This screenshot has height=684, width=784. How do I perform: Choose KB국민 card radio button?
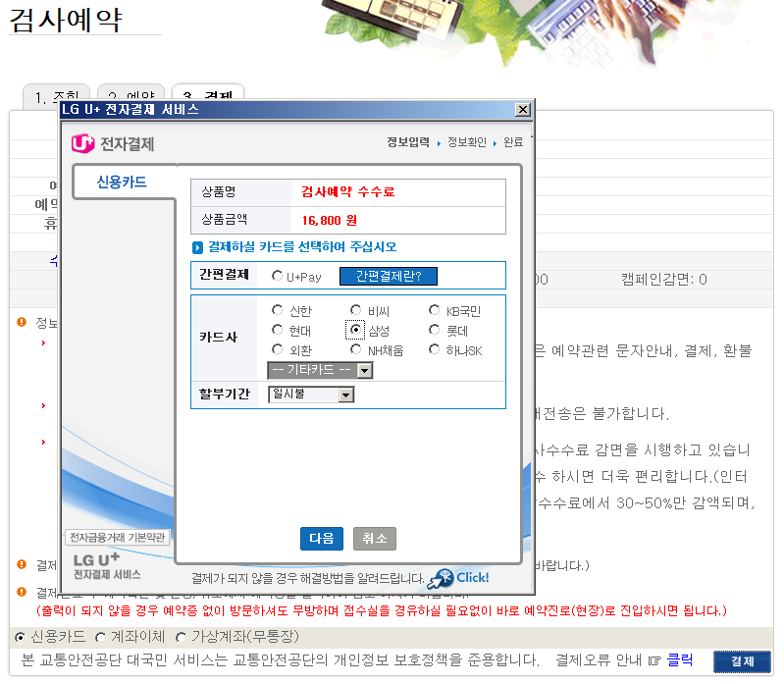[434, 310]
